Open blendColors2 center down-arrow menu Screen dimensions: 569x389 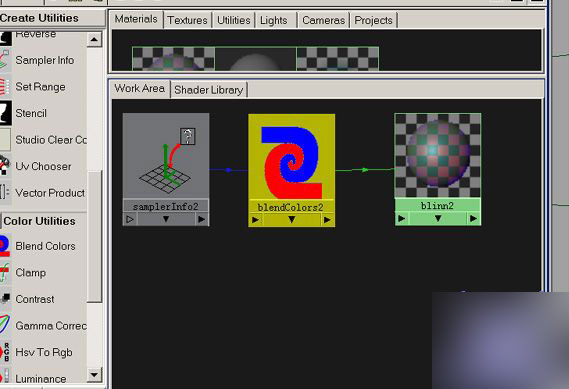tap(291, 220)
